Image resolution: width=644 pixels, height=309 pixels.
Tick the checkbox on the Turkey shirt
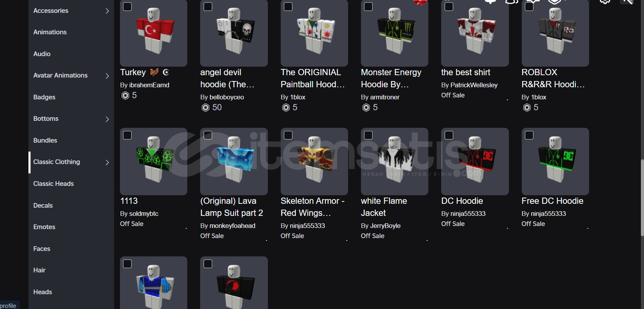pos(127,7)
